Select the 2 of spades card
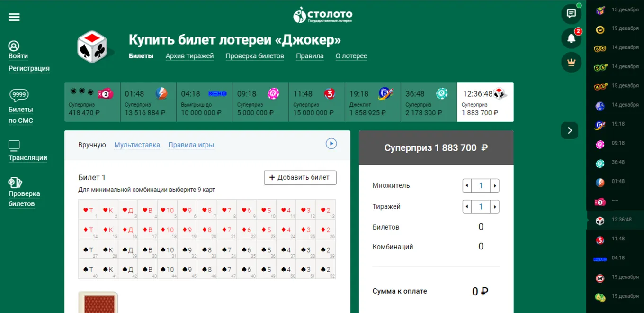The image size is (644, 313). coord(326,269)
